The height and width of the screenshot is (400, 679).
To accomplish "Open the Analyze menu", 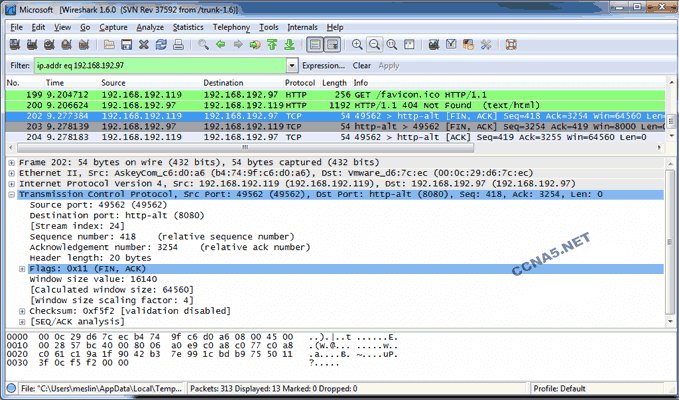I will [150, 27].
